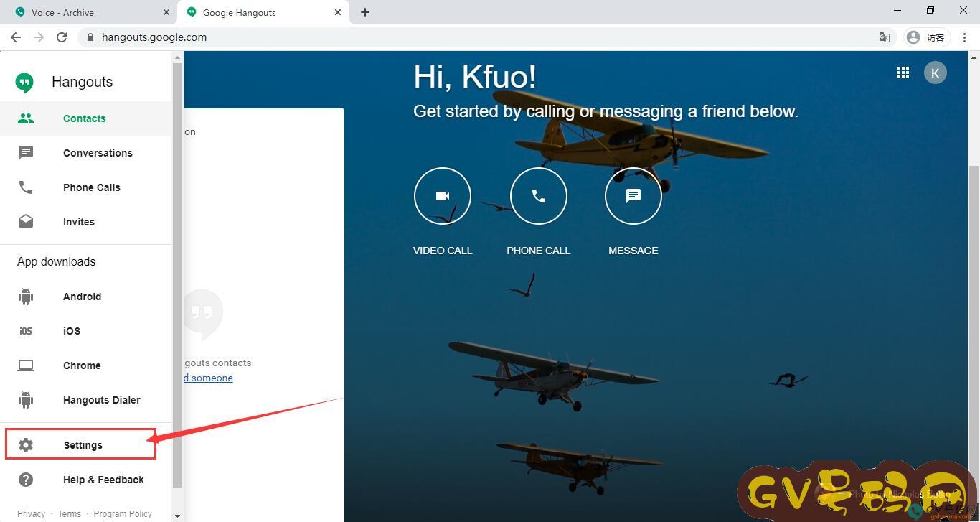Open the Google apps grid

tap(903, 73)
